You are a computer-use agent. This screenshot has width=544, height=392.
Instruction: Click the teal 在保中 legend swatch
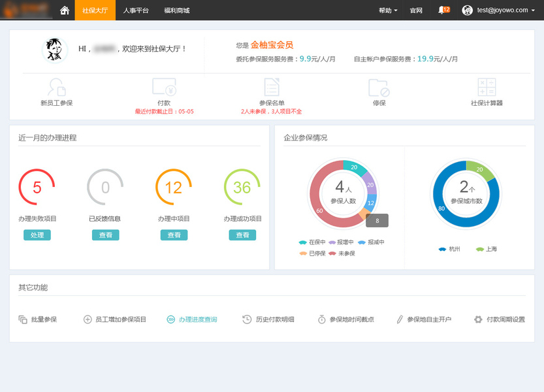coord(303,242)
